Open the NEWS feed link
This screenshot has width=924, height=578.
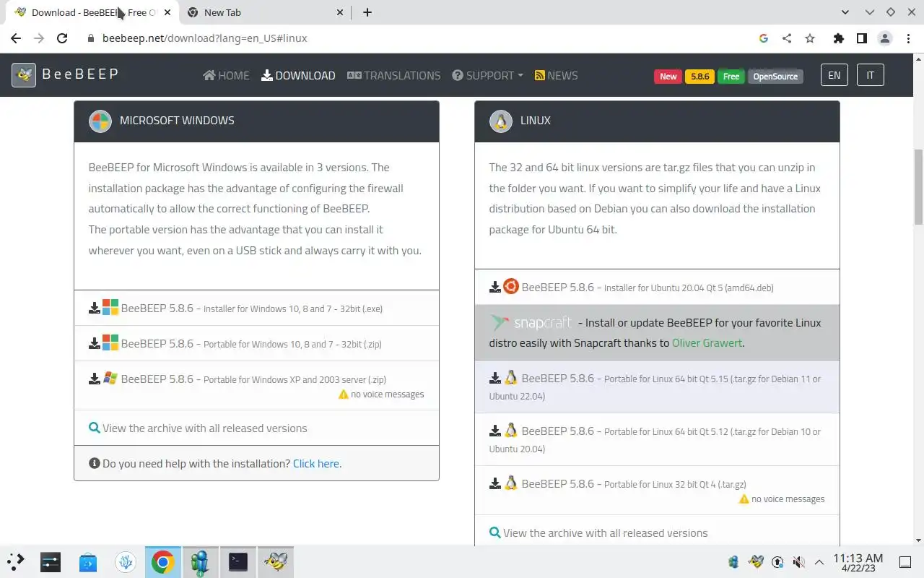click(556, 75)
